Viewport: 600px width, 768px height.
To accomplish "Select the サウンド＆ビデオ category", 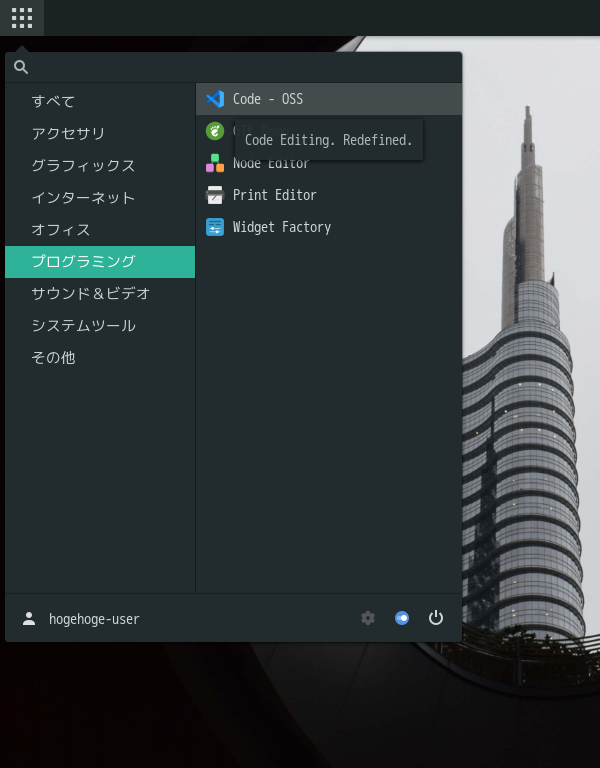I will click(x=100, y=294).
